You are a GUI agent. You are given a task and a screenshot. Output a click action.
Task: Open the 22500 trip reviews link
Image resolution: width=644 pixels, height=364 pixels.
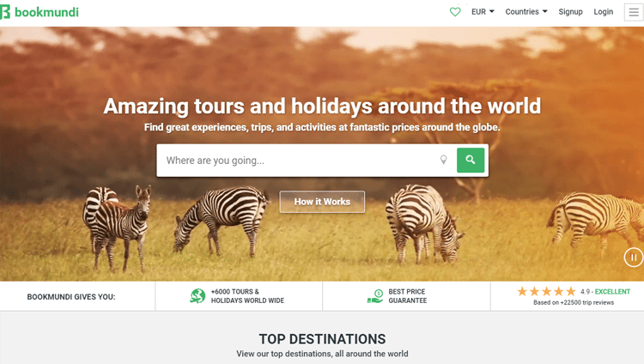574,302
